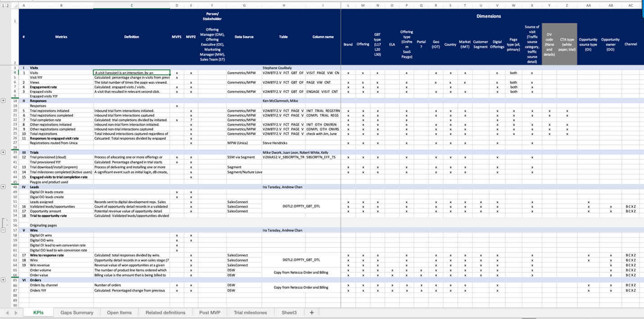Go to the Trial milestones sheet tab
644x319 pixels.
point(250,312)
